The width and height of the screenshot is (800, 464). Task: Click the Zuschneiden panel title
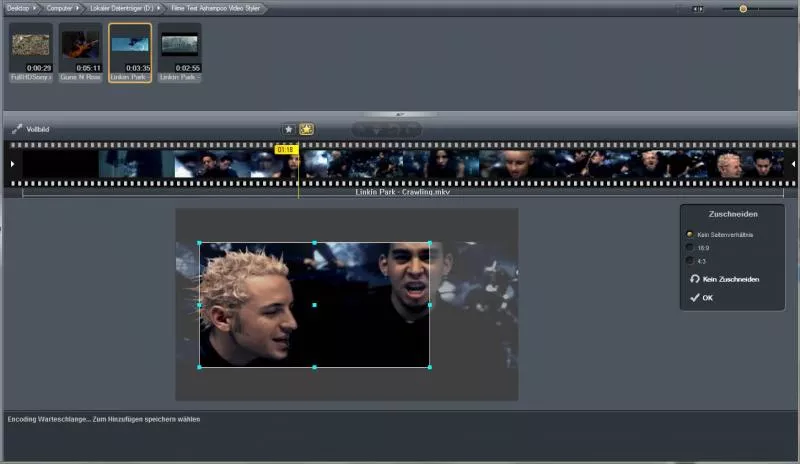tap(733, 214)
